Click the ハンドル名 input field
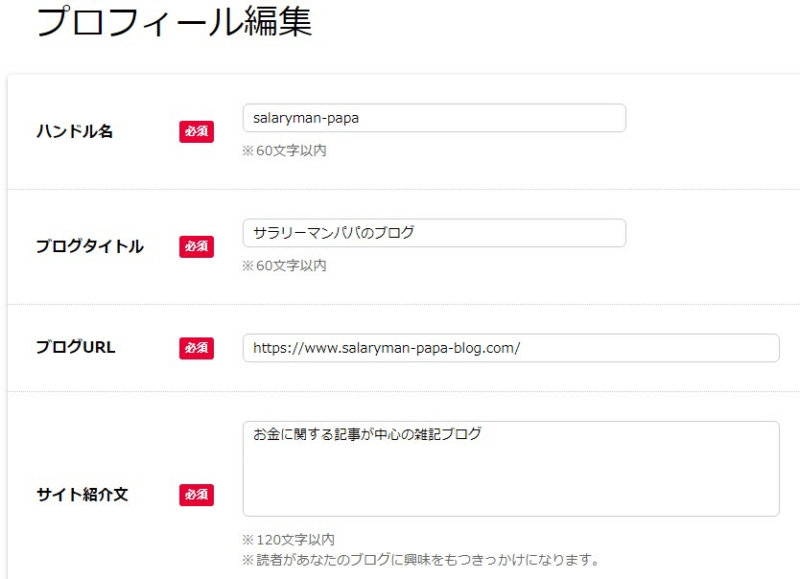Viewport: 800px width, 579px height. pos(434,118)
